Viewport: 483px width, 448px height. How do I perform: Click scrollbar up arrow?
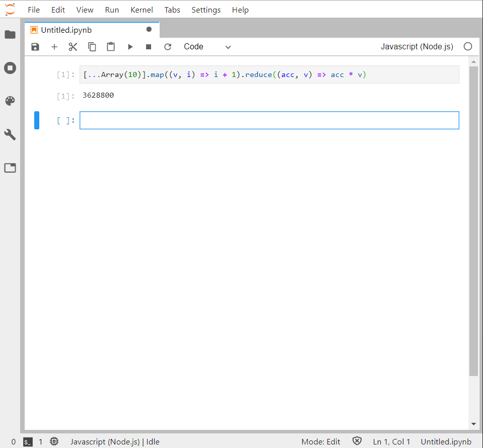pos(474,62)
